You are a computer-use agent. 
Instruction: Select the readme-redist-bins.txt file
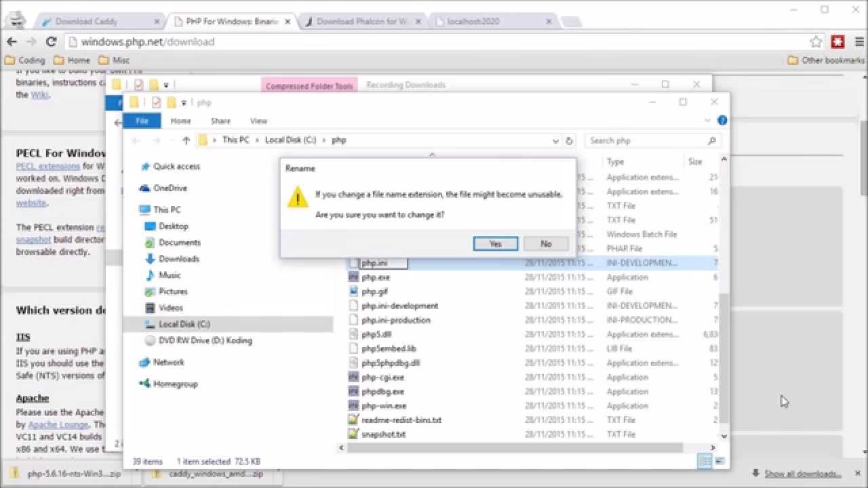point(401,420)
